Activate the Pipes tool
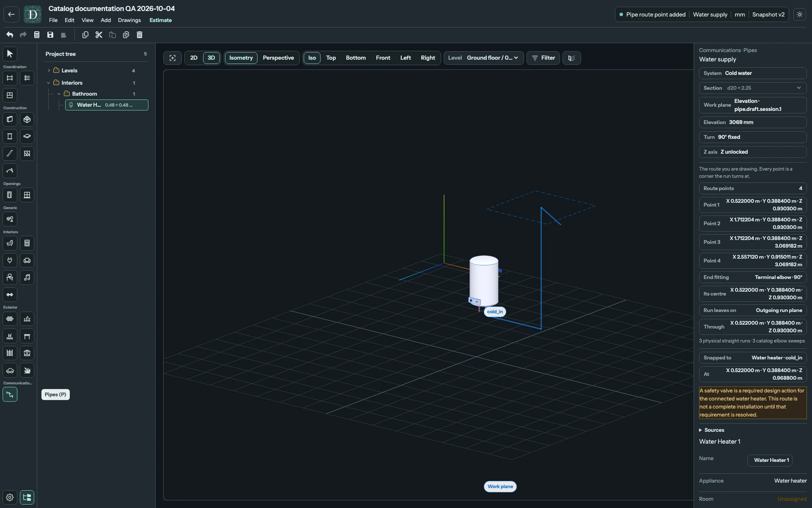The image size is (812, 508). pos(10,395)
